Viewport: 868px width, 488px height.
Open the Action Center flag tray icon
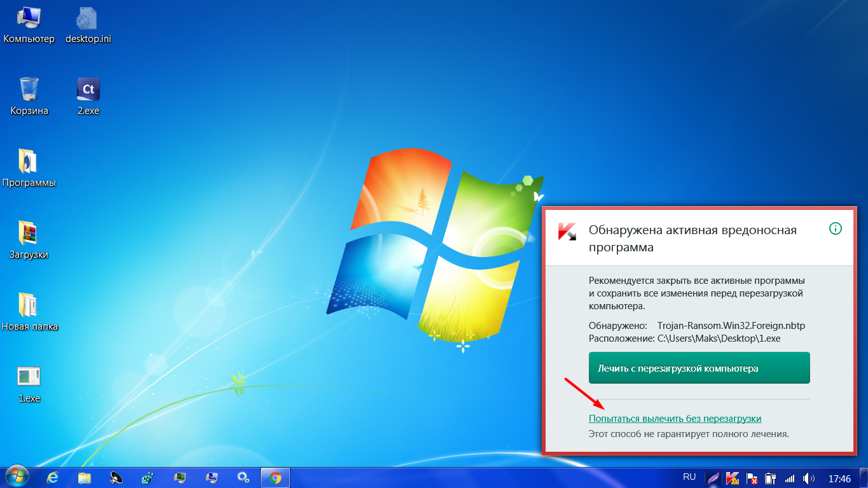[x=751, y=478]
